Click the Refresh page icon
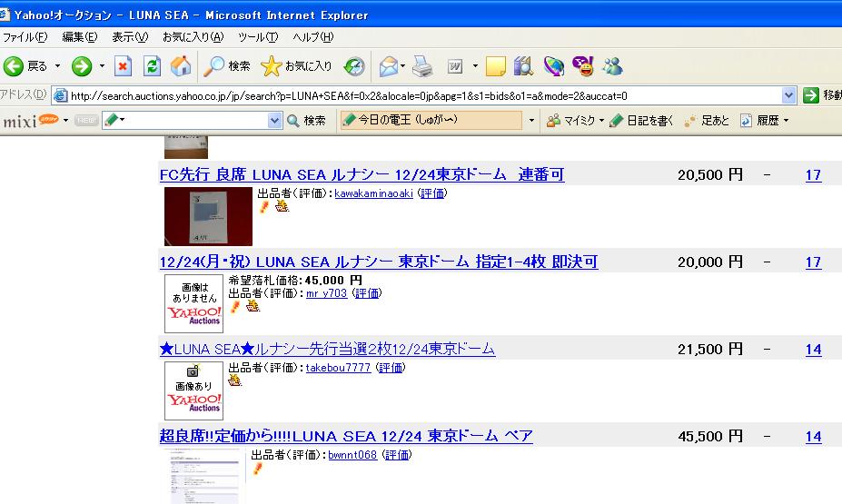 point(152,66)
